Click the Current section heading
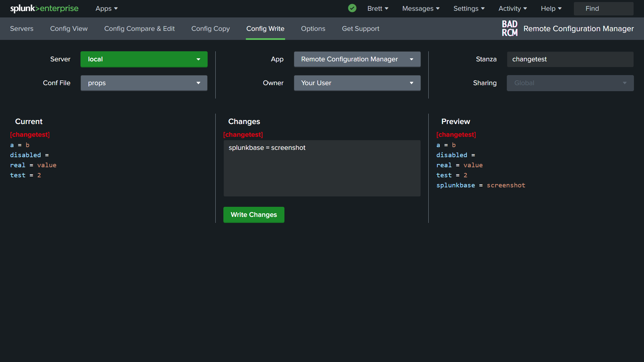 [x=29, y=121]
